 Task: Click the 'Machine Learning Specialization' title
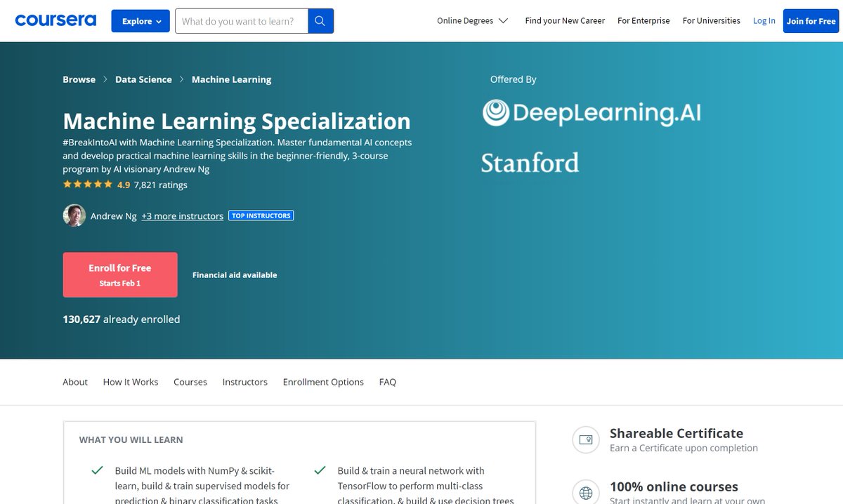[237, 121]
